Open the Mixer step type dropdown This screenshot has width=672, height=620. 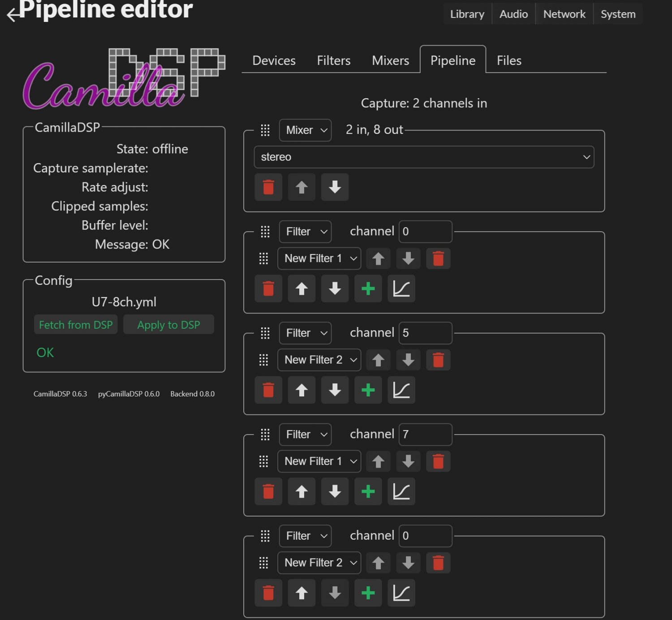[x=305, y=130]
